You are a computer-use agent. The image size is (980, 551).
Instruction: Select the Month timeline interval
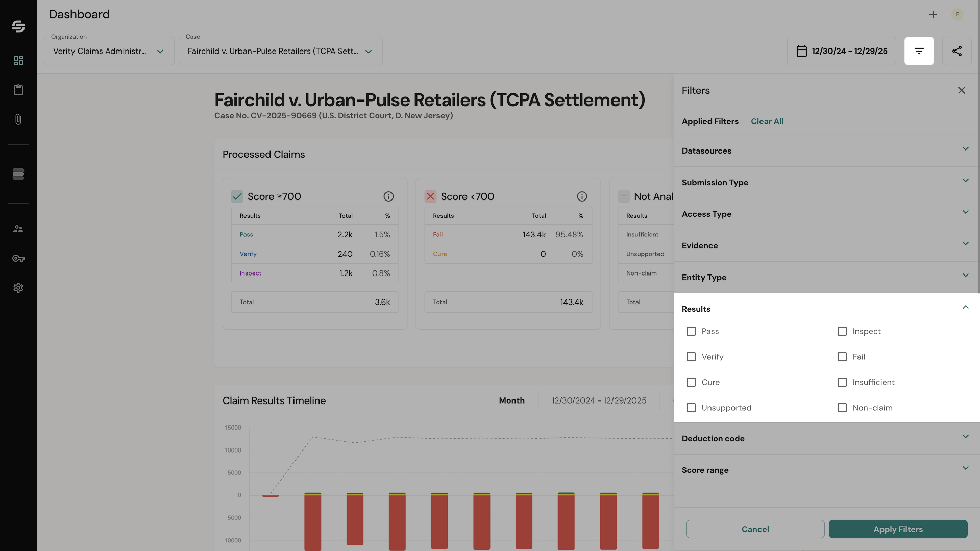tap(512, 400)
